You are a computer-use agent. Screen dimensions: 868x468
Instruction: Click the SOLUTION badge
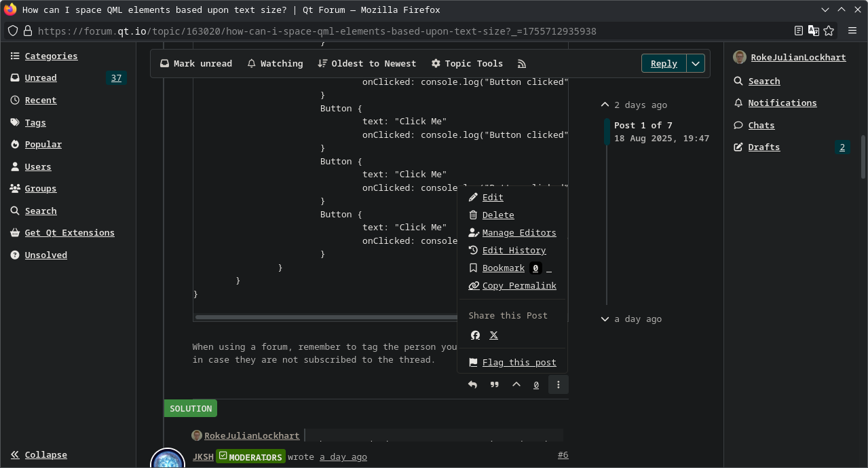[x=191, y=408]
